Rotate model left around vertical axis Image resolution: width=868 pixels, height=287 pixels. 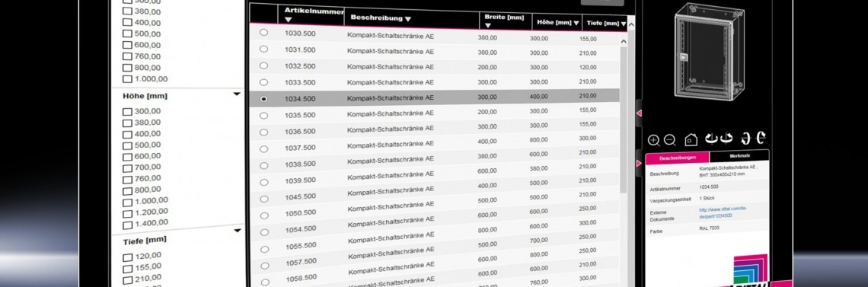coord(711,139)
